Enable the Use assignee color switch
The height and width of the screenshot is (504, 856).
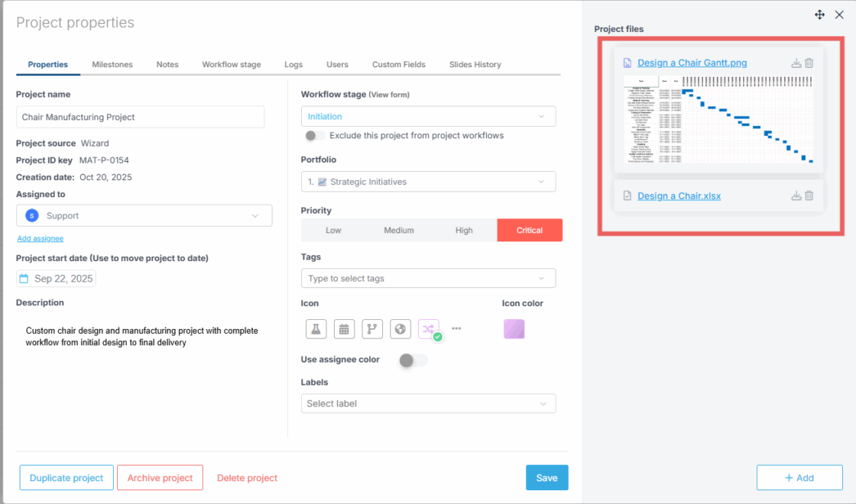click(413, 360)
